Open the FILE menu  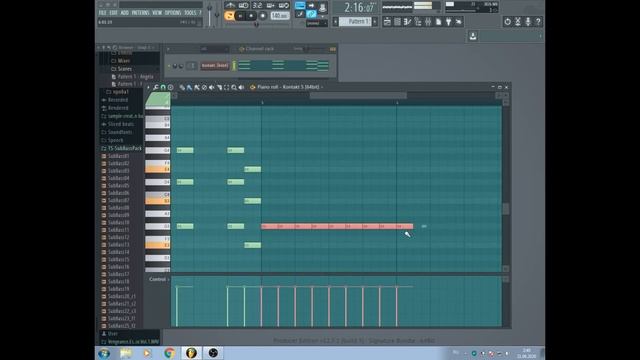click(102, 13)
